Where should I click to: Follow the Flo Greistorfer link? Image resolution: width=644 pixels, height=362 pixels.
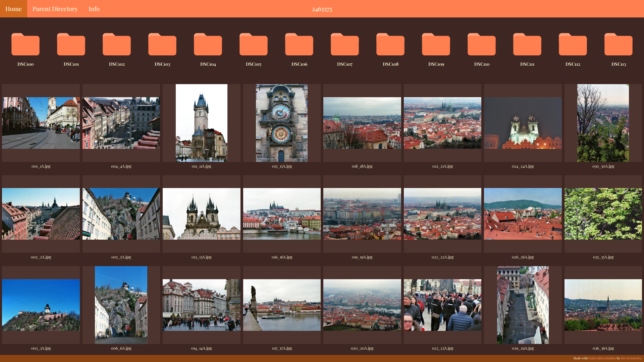(x=631, y=358)
